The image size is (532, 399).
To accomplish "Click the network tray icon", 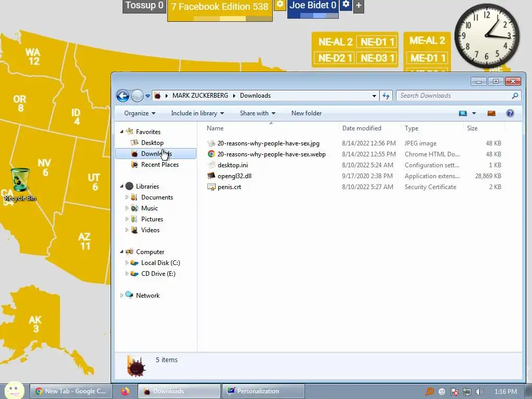I will (x=467, y=392).
